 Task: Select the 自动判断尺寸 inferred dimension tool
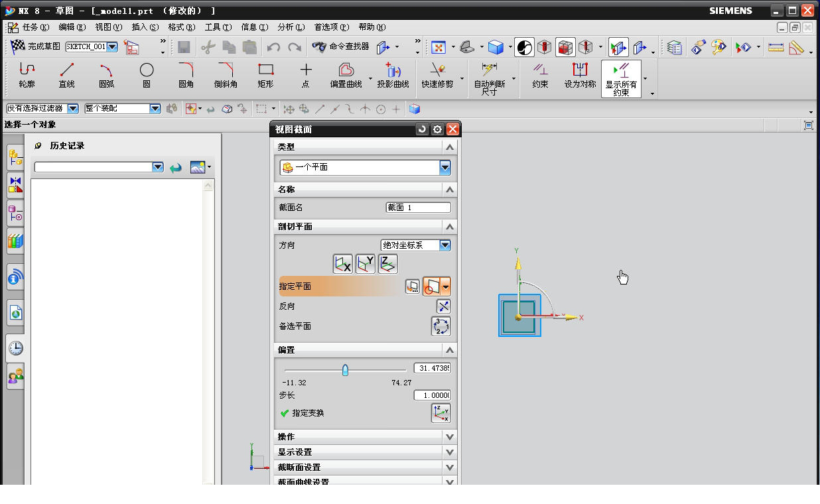point(489,79)
